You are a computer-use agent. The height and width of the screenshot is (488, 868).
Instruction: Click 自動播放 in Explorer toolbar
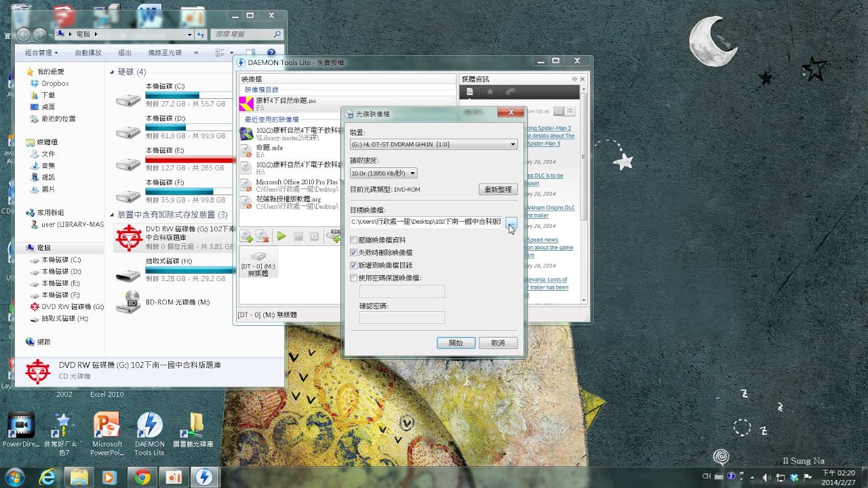click(x=88, y=52)
